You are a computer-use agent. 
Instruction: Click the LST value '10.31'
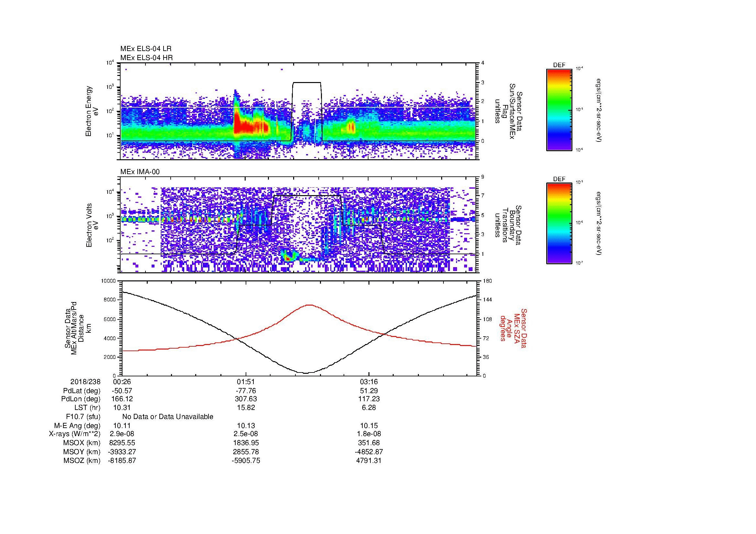[122, 408]
